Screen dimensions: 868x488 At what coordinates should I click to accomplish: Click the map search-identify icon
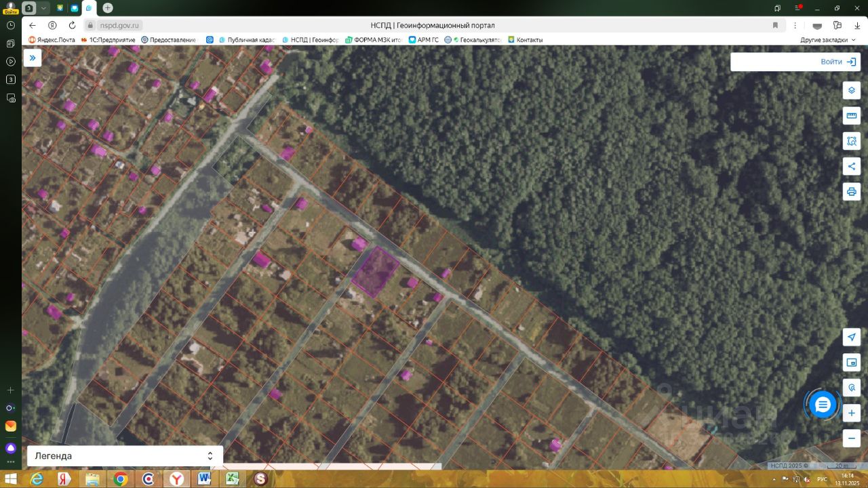click(x=852, y=388)
